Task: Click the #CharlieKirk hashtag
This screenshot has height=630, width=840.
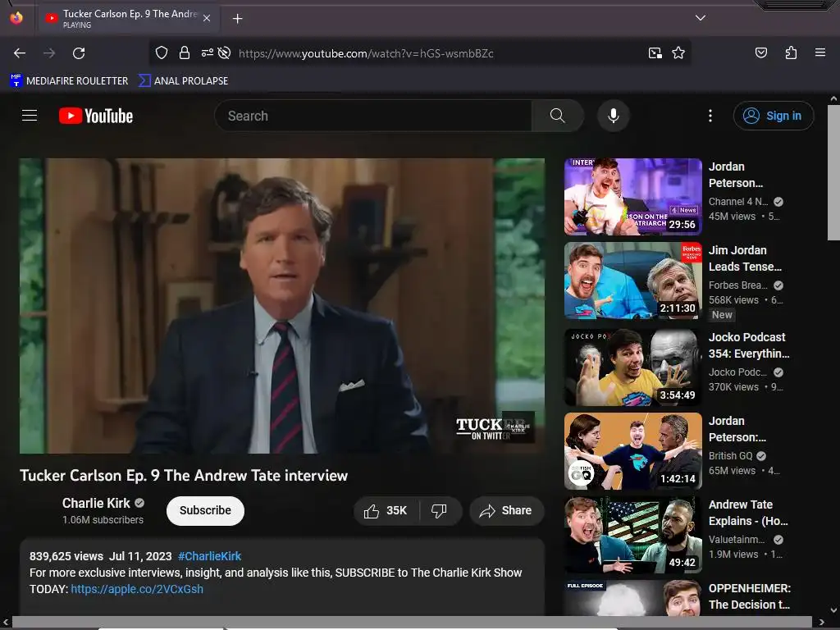Action: (x=209, y=556)
